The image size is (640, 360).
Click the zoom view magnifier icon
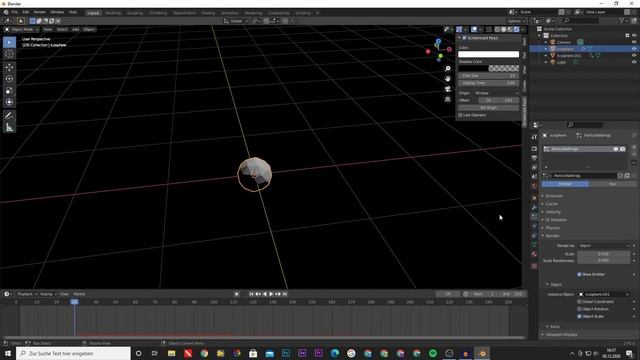tap(448, 69)
